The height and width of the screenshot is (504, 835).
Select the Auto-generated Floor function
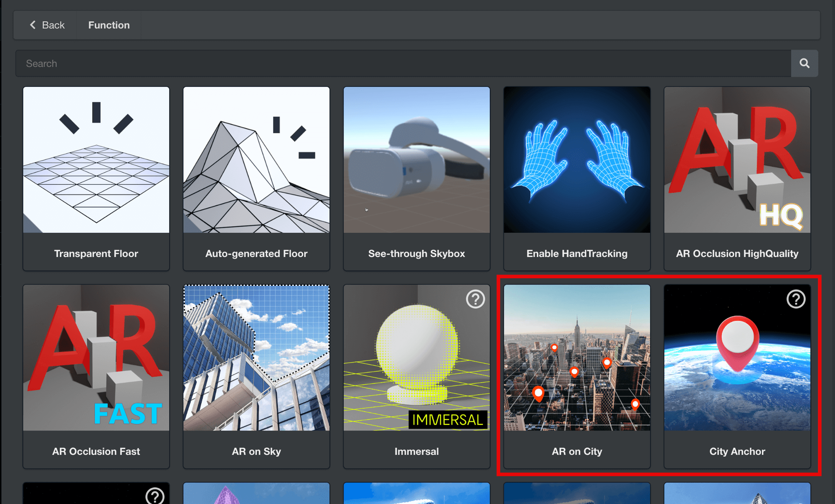click(x=256, y=179)
